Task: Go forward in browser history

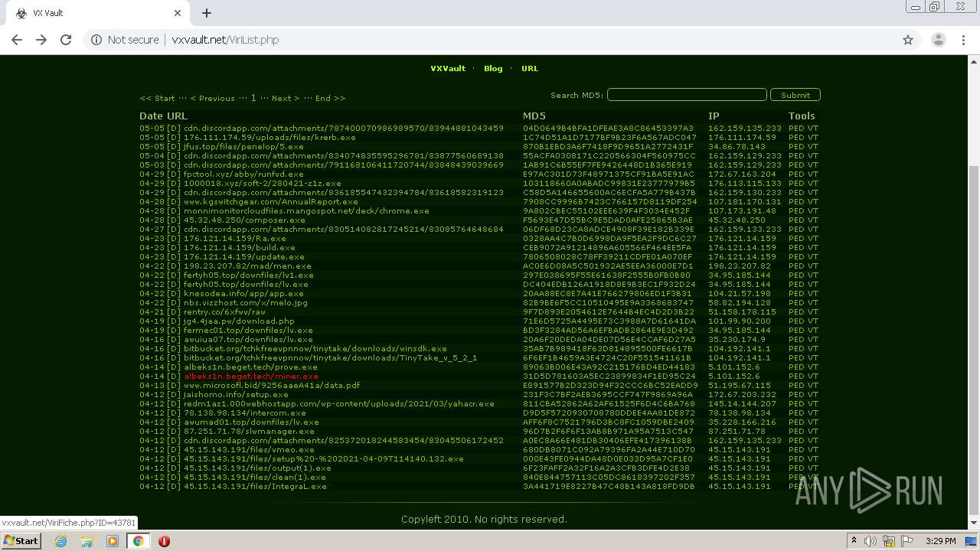Action: (x=41, y=40)
